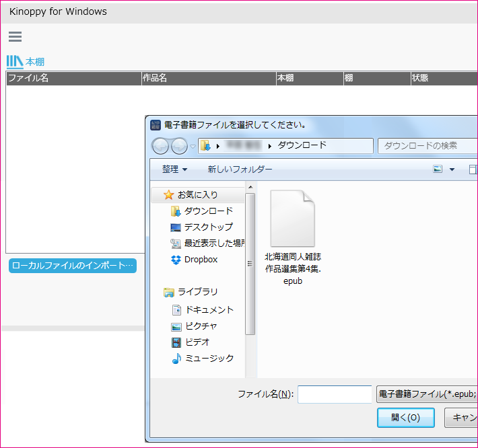Click ローカルファイルのインポート button
Image resolution: width=478 pixels, height=448 pixels.
pyautogui.click(x=73, y=266)
